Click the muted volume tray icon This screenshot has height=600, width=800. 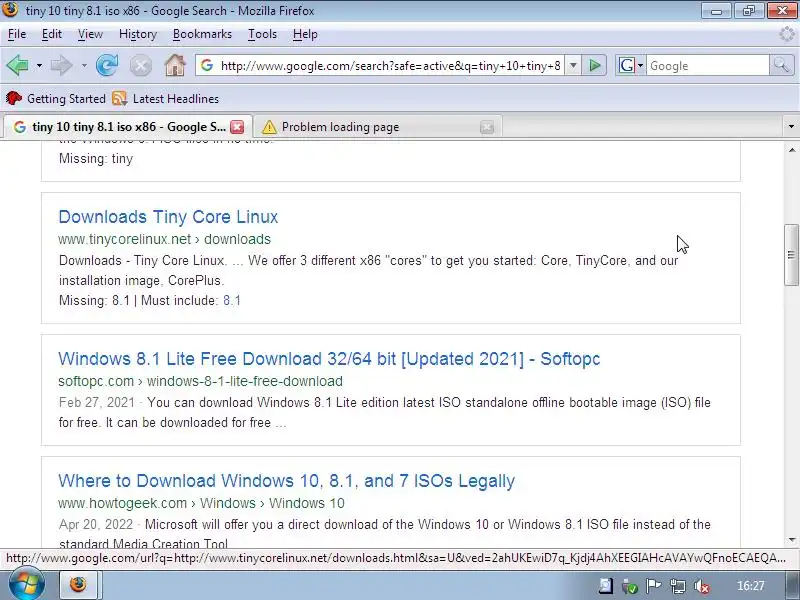click(702, 586)
